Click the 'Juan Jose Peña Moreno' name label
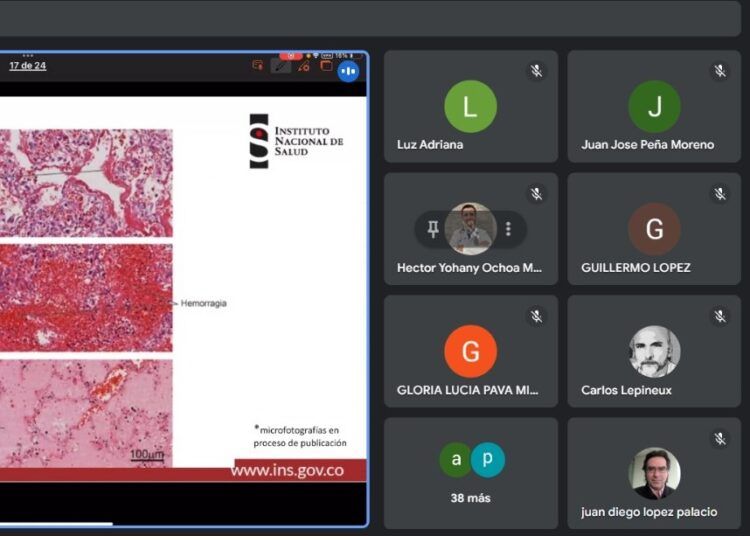 648,144
